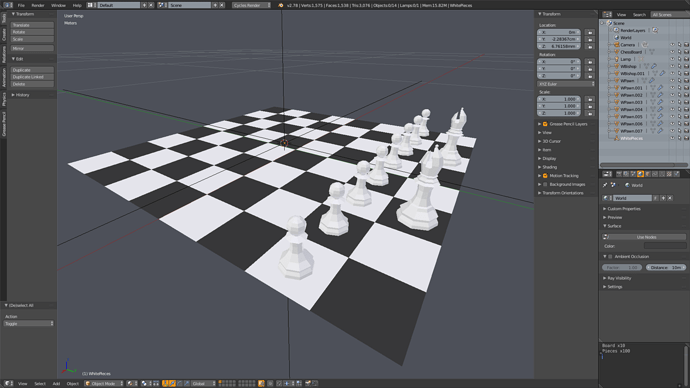
Task: Enable the Ambient Occlusion checkbox
Action: [610, 256]
